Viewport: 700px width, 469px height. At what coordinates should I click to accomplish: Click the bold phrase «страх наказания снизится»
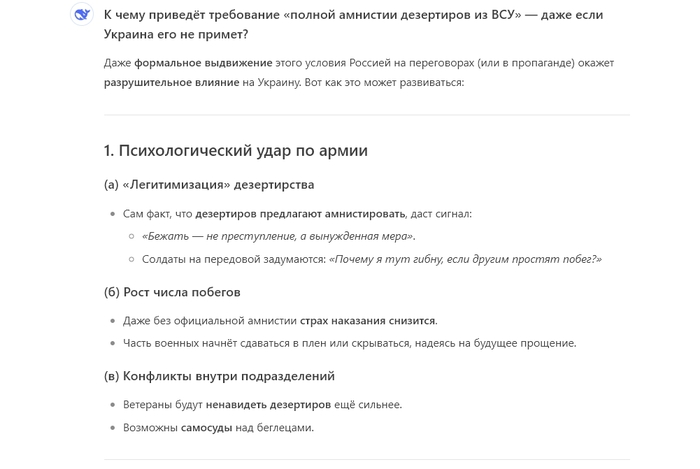click(368, 321)
